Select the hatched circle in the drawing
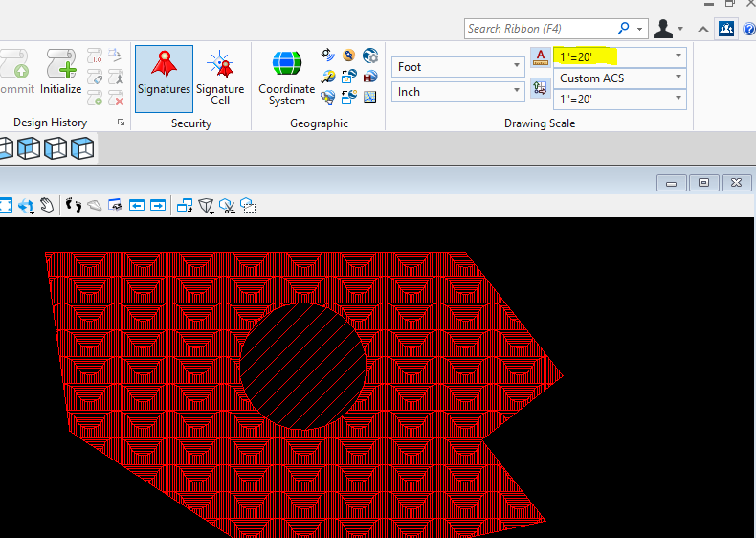The image size is (756, 538). (303, 367)
